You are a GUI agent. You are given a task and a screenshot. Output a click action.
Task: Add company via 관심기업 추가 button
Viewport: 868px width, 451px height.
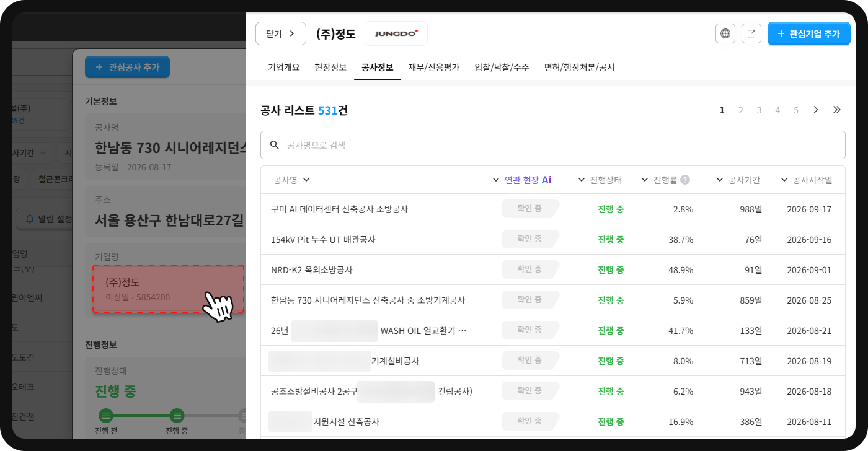[x=809, y=33]
